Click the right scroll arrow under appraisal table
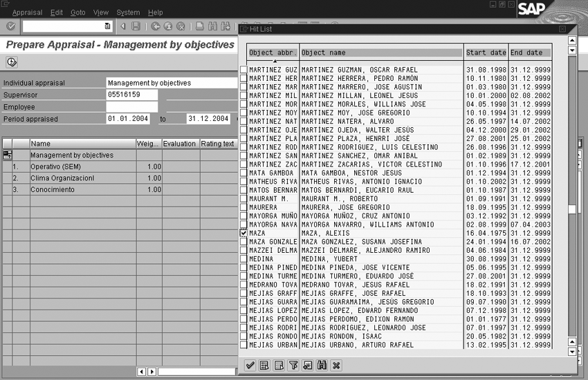The height and width of the screenshot is (380, 588). pos(152,372)
